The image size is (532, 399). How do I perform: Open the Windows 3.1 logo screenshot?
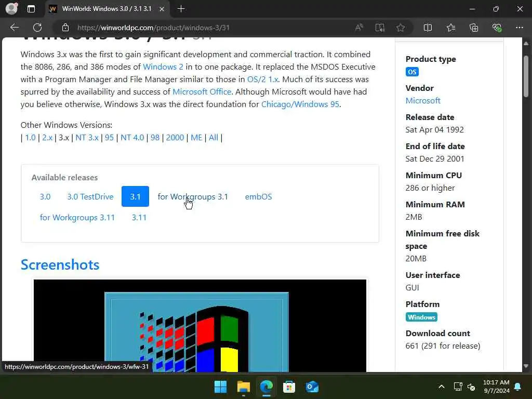(200, 326)
